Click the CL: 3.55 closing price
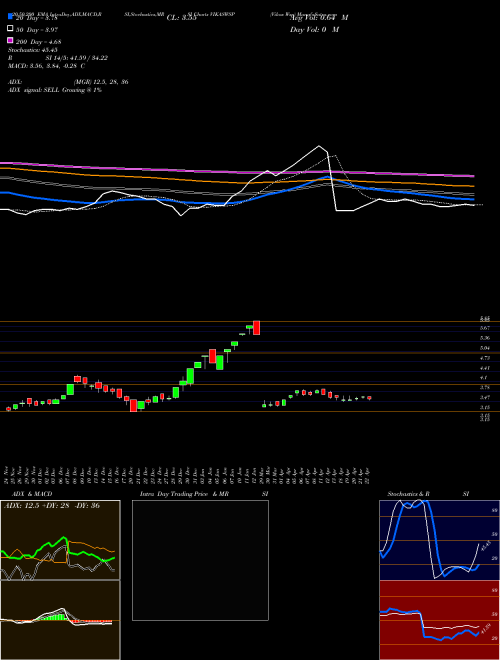 point(182,18)
